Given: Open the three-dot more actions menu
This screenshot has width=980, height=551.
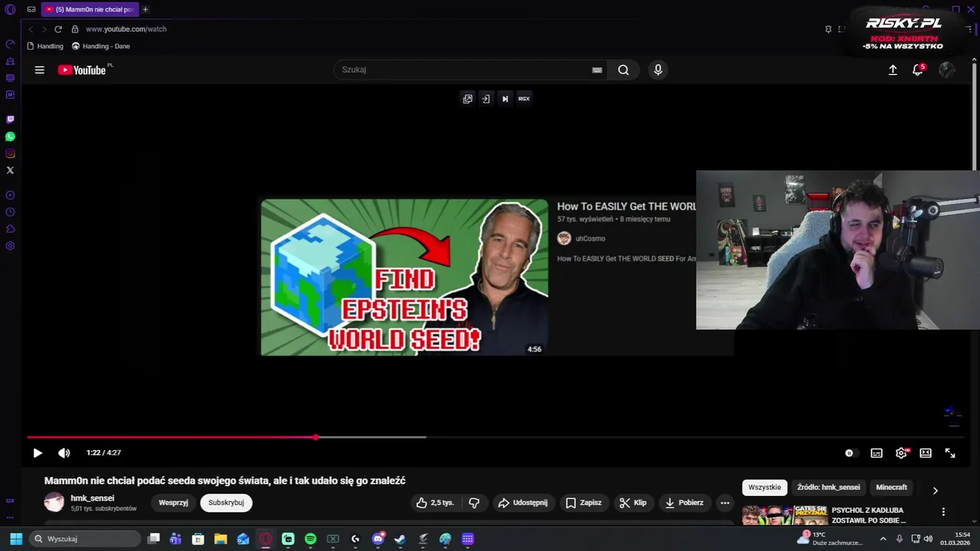Looking at the screenshot, I should (725, 503).
